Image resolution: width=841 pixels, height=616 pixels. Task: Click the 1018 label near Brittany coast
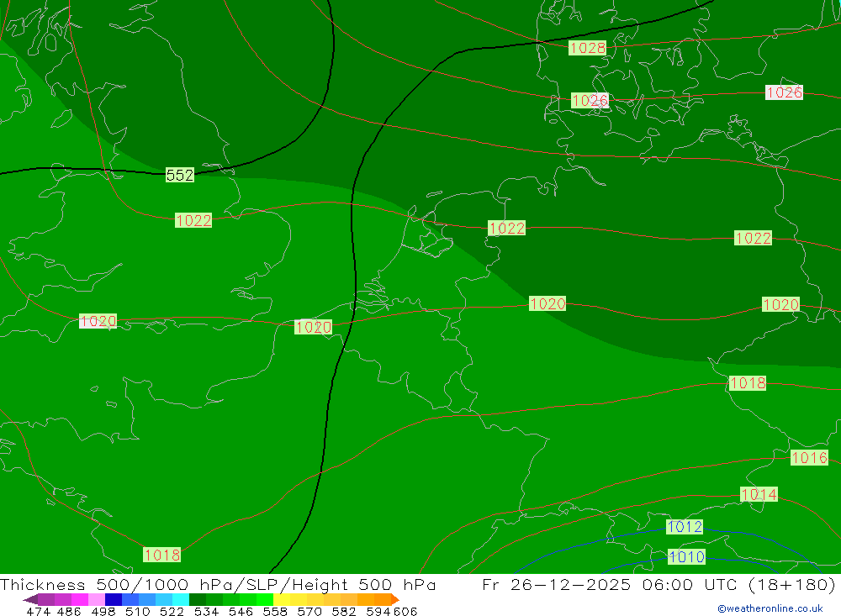(162, 555)
